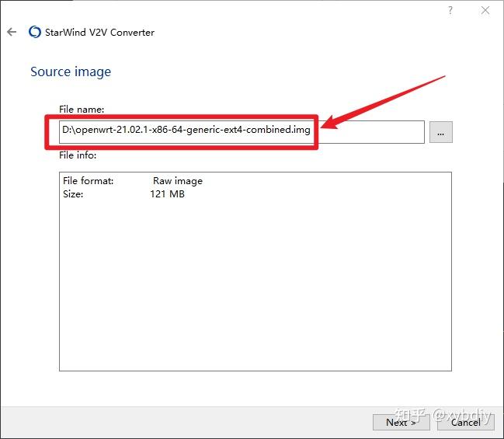
Task: Click the StarWind V2V Converter logo icon
Action: pyautogui.click(x=35, y=32)
